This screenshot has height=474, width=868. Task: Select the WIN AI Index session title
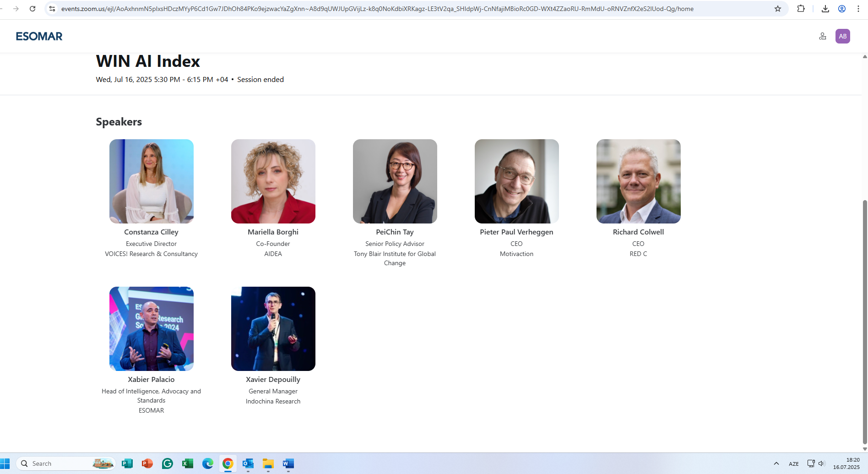(x=148, y=61)
